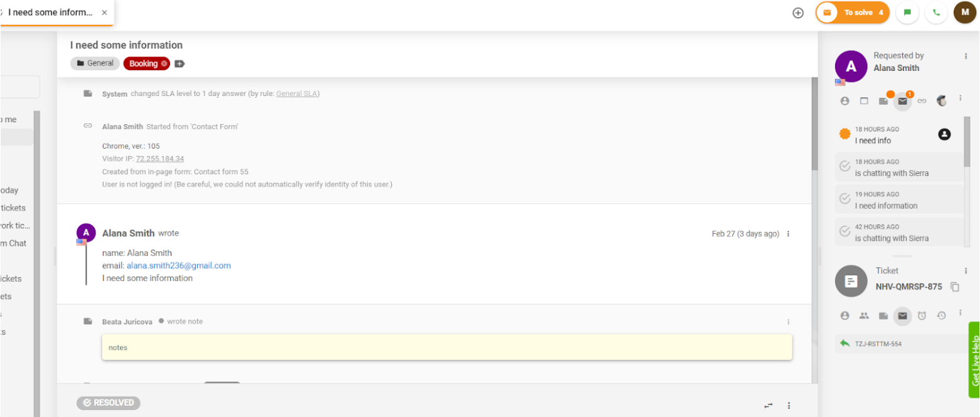Click the transfer ticket arrows icon
This screenshot has width=980, height=417.
coord(769,406)
